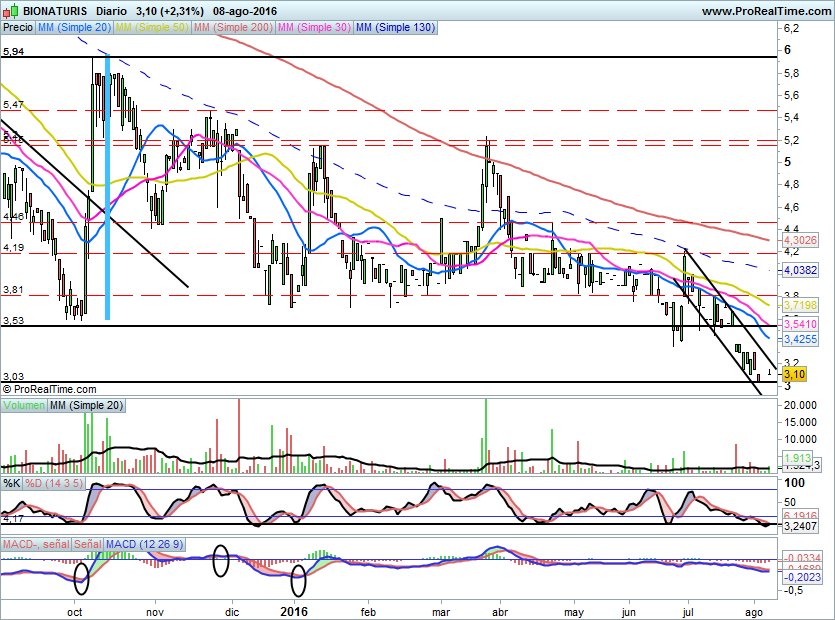Select the MM (Simple 50) yellow label
Viewport: 835px width, 620px height.
152,27
